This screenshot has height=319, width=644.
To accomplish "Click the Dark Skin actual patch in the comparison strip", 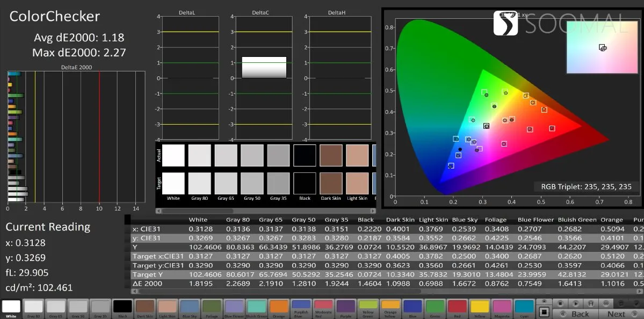I will 331,155.
